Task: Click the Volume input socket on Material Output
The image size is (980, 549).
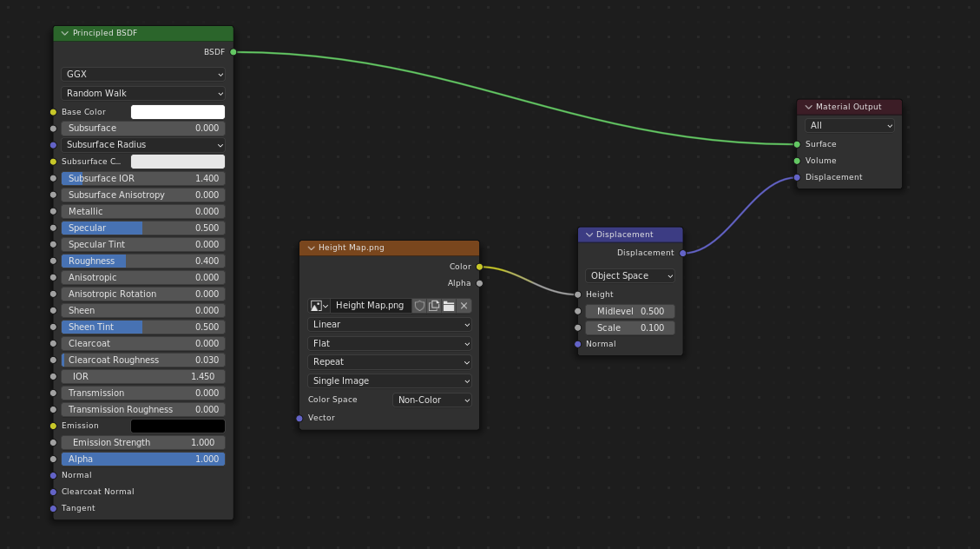Action: pos(797,161)
